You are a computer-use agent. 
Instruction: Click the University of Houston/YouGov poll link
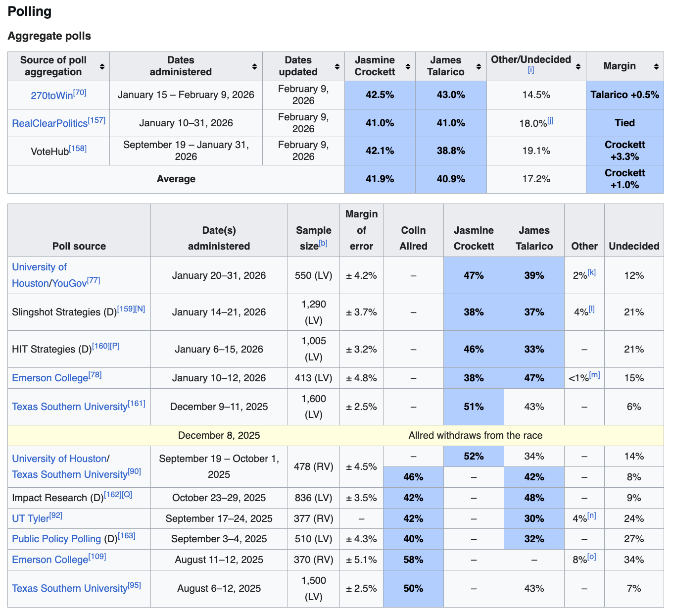39,267
